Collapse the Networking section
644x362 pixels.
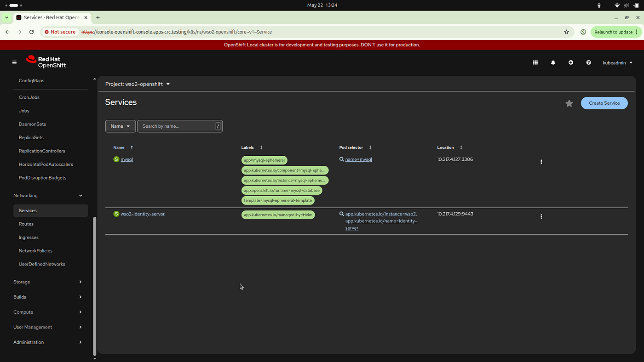(x=48, y=196)
